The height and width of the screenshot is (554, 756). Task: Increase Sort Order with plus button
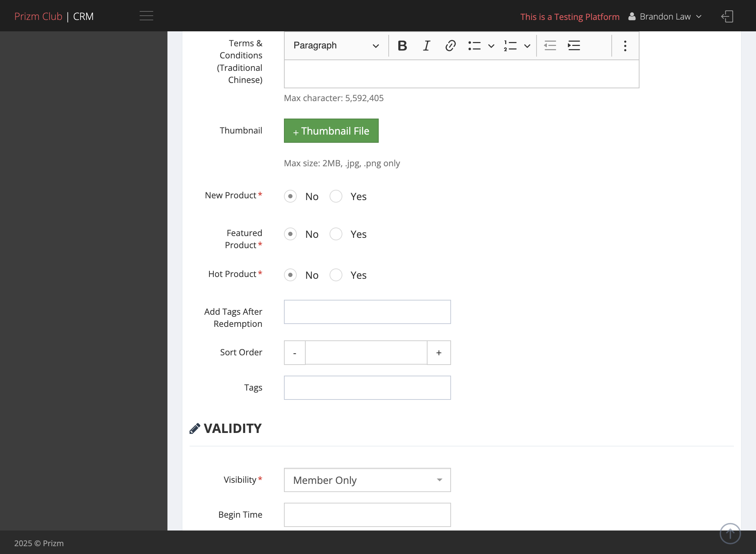click(439, 352)
